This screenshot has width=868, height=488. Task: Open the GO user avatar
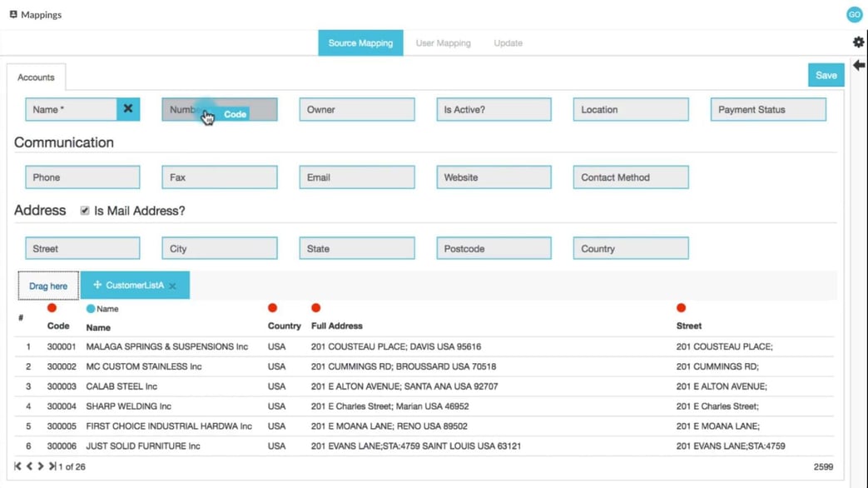[x=854, y=15]
